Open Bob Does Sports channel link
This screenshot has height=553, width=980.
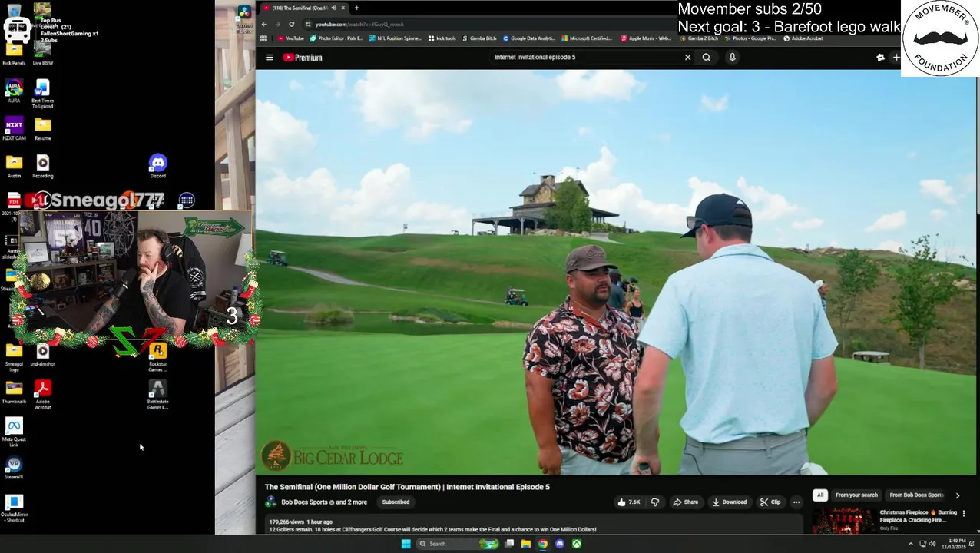pyautogui.click(x=305, y=502)
